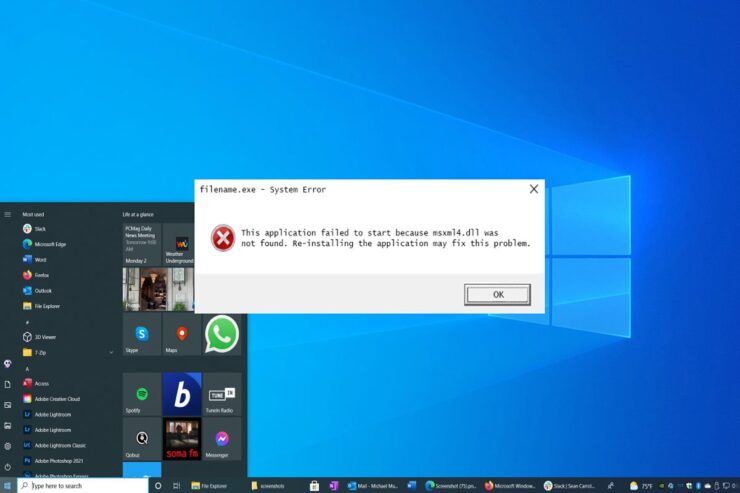Viewport: 740px width, 493px height.
Task: Click the red error icon in the dialog
Action: click(x=223, y=238)
